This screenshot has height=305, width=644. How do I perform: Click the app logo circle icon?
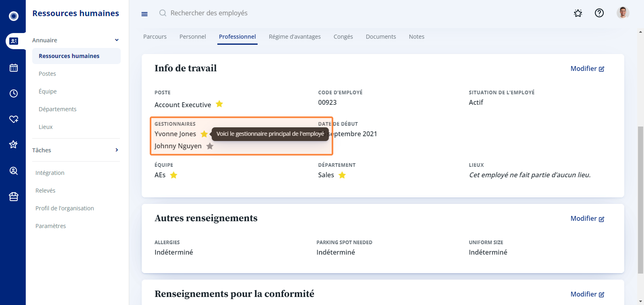(13, 16)
